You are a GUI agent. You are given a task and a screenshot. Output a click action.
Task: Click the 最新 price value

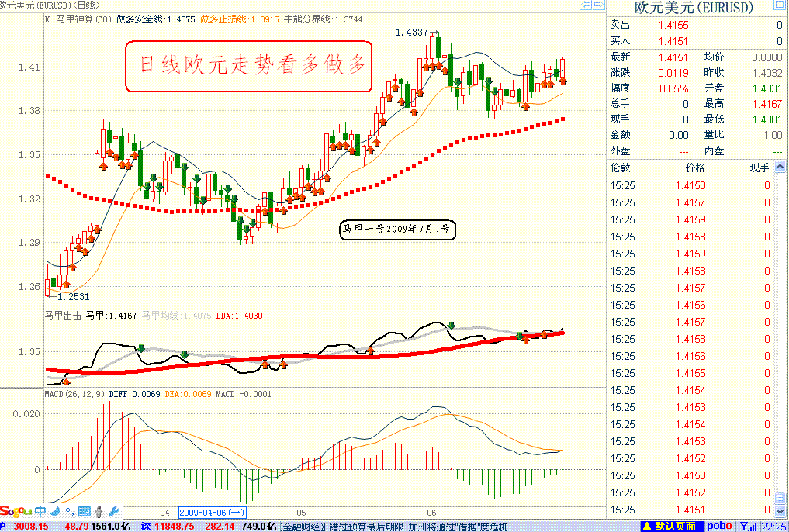673,57
